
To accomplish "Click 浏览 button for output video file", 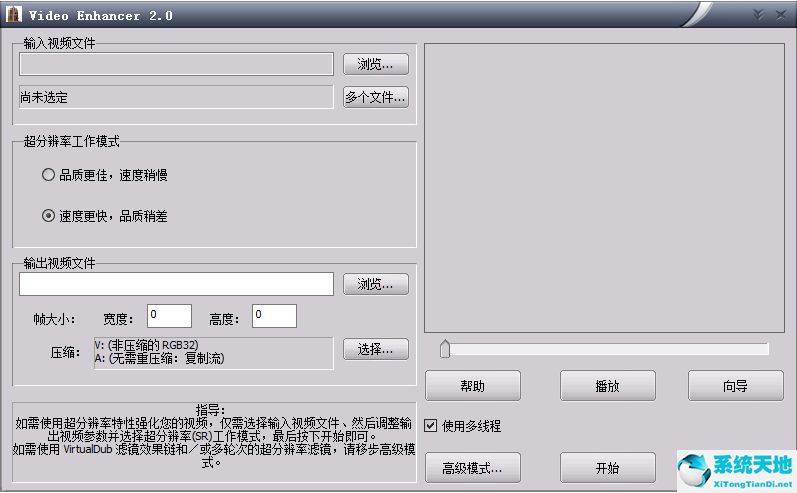I will [376, 284].
